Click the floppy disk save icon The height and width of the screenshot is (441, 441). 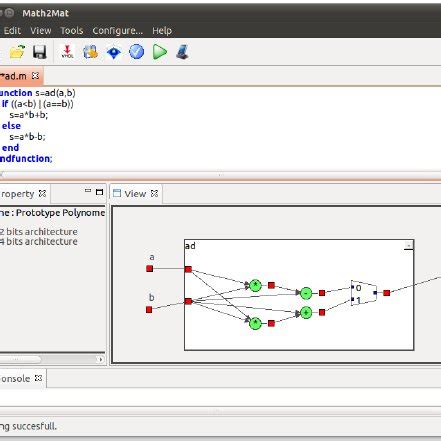click(x=40, y=52)
